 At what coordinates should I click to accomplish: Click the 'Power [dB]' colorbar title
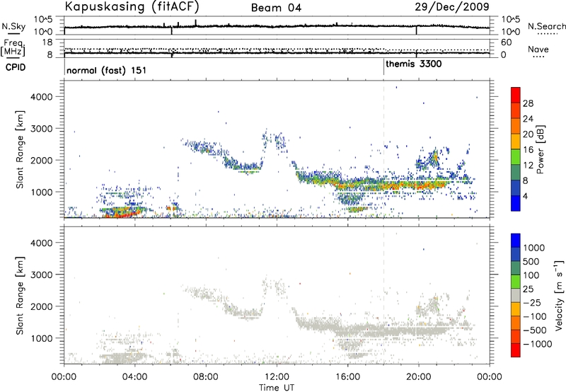coord(540,149)
